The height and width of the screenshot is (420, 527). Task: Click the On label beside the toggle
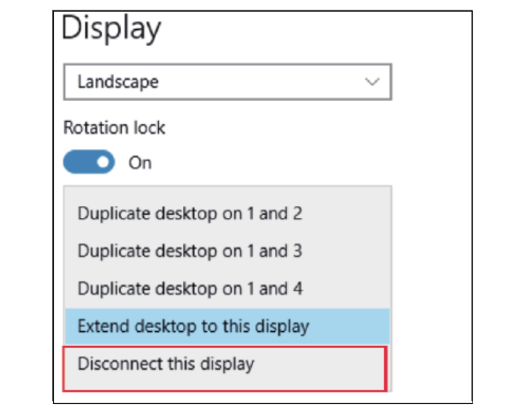(140, 163)
